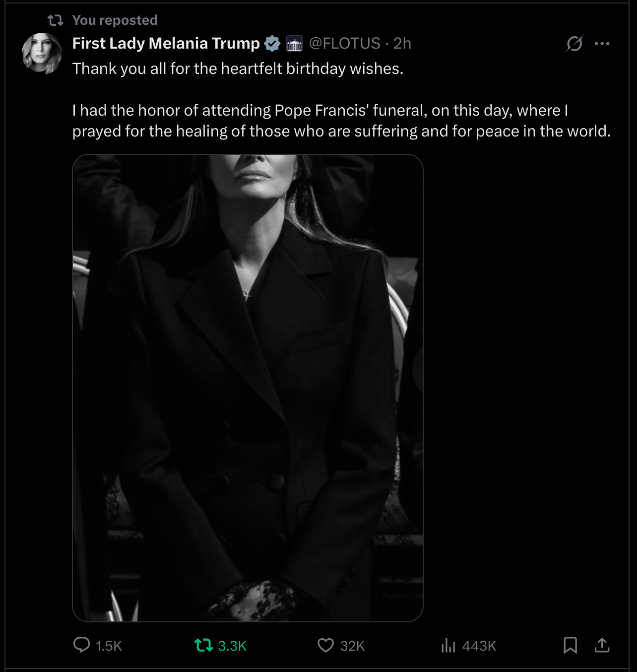Click the "Thank you all" post text
The width and height of the screenshot is (637, 672).
point(238,68)
